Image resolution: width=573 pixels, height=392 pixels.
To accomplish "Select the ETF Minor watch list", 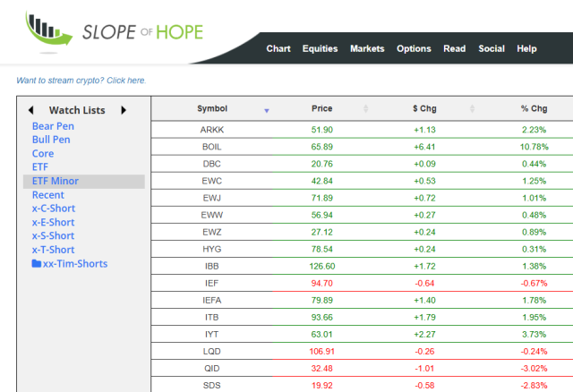I will (x=56, y=181).
